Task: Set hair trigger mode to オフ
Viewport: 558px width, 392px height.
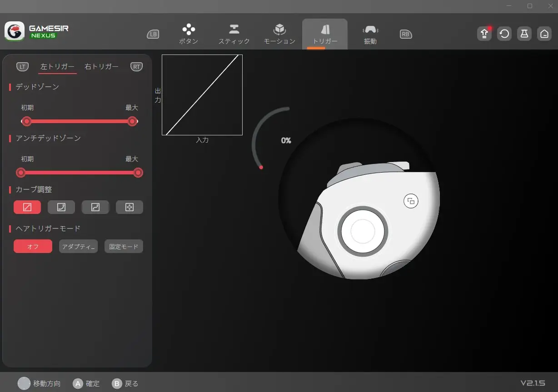Action: pyautogui.click(x=33, y=247)
